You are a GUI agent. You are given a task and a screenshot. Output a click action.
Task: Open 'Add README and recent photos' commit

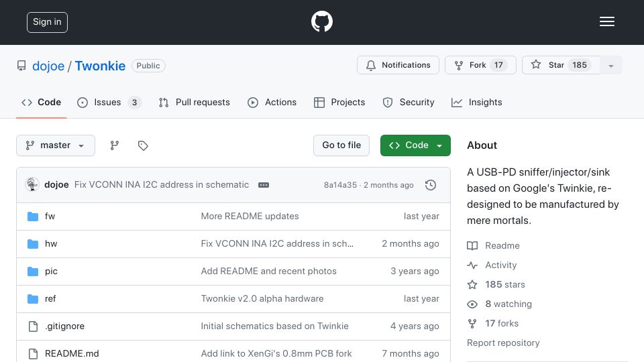(268, 271)
